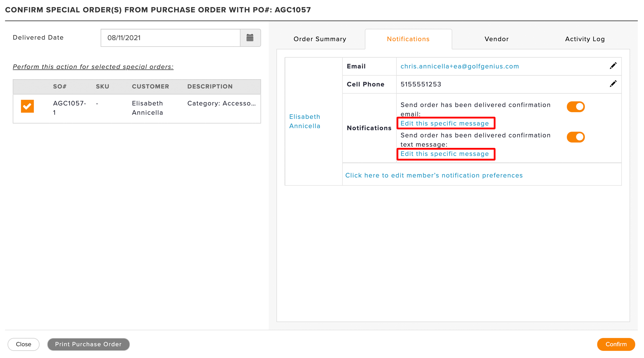Uncheck the AGC1057-1 special order checkbox
Image resolution: width=644 pixels, height=358 pixels.
pyautogui.click(x=27, y=106)
